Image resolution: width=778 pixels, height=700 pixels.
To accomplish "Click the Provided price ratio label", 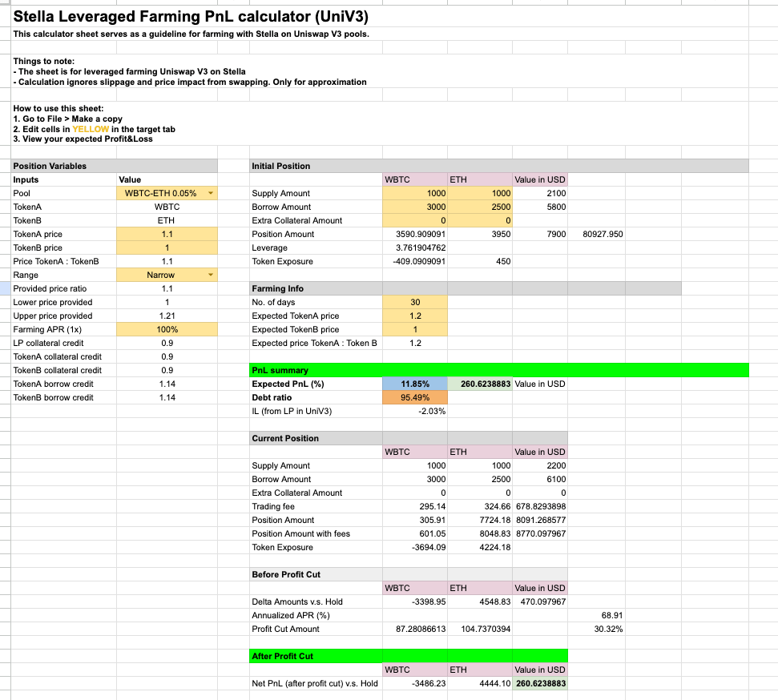I will (x=50, y=289).
